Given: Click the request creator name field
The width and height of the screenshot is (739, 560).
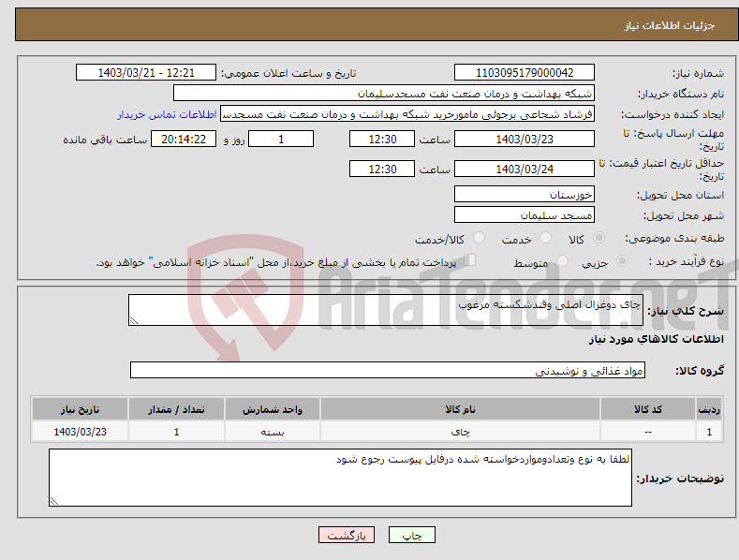Looking at the screenshot, I should pos(407,114).
